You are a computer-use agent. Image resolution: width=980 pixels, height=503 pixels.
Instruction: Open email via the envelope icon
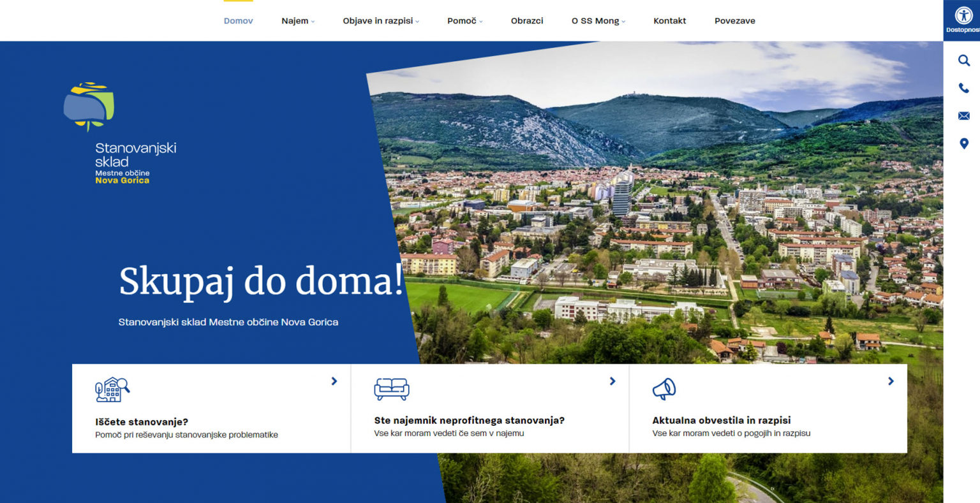pos(963,115)
